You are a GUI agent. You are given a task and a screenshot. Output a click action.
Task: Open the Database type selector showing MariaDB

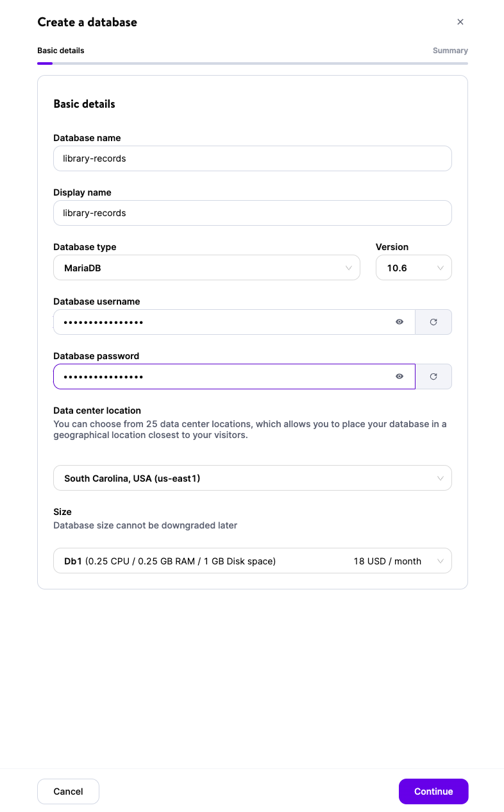[206, 267]
